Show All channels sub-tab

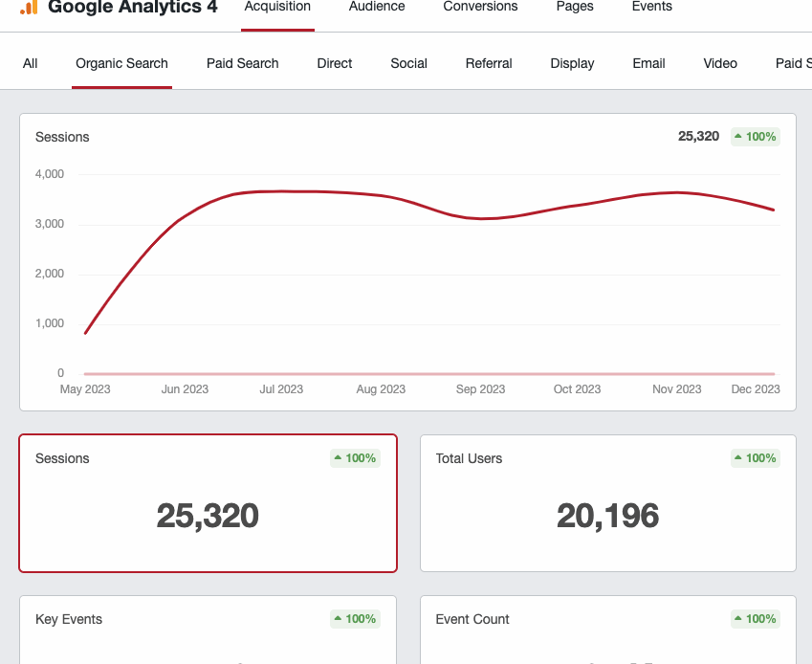point(31,63)
